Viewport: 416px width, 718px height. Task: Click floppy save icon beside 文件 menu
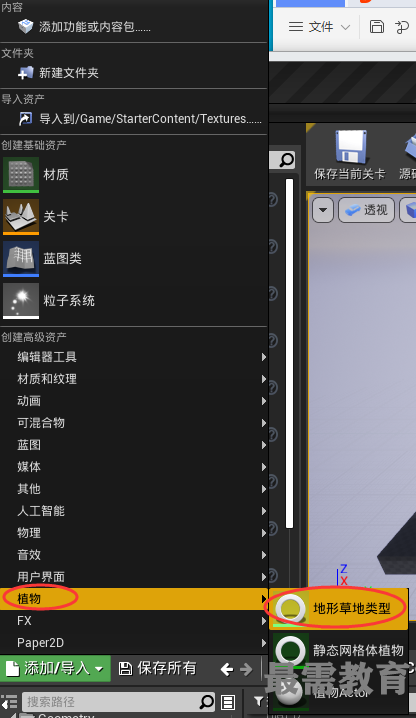377,27
